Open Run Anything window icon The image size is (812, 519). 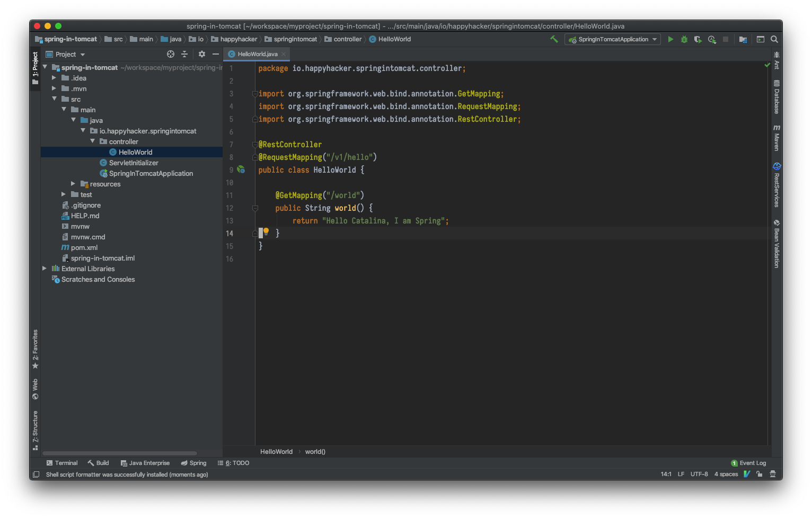(761, 39)
